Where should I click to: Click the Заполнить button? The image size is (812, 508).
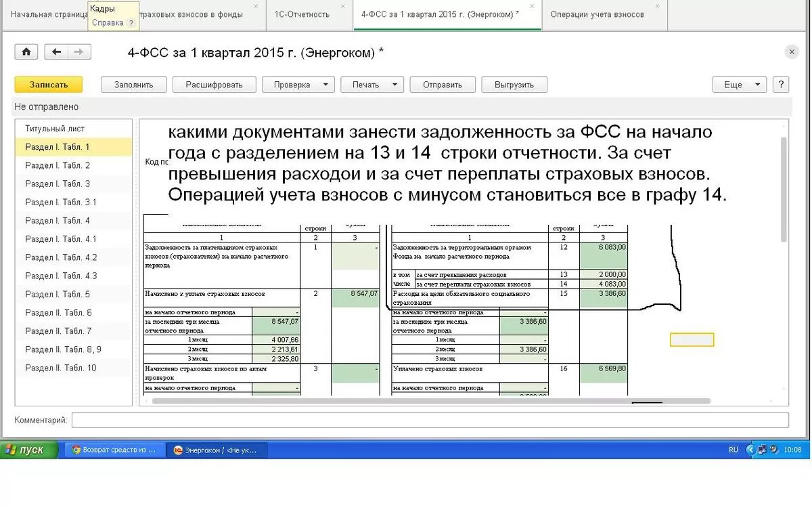click(134, 85)
